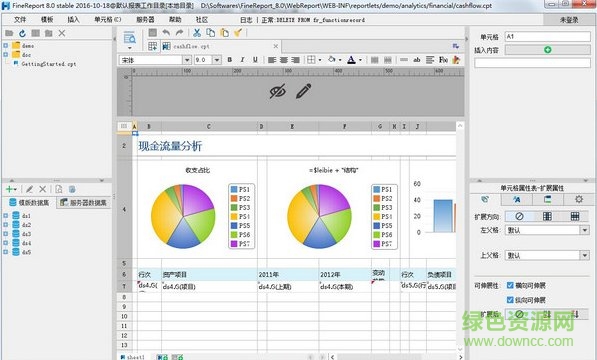597x360 pixels.
Task: Open the 模板 menu
Action: (47, 20)
